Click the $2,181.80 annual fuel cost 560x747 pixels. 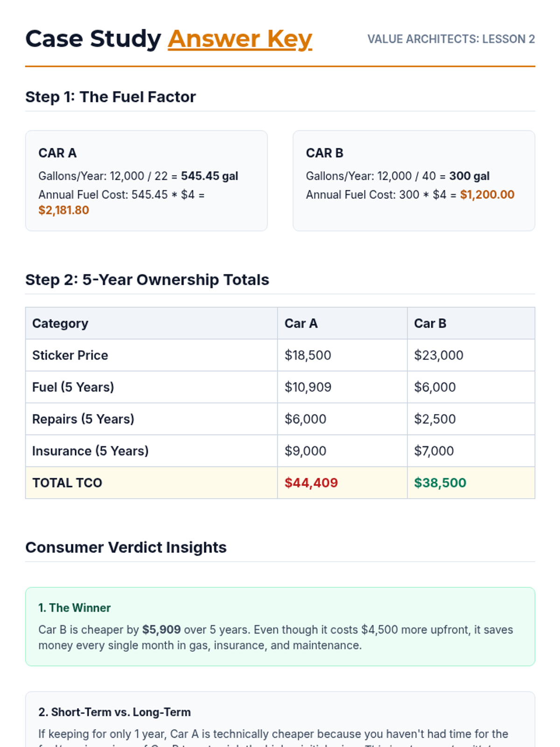[64, 210]
